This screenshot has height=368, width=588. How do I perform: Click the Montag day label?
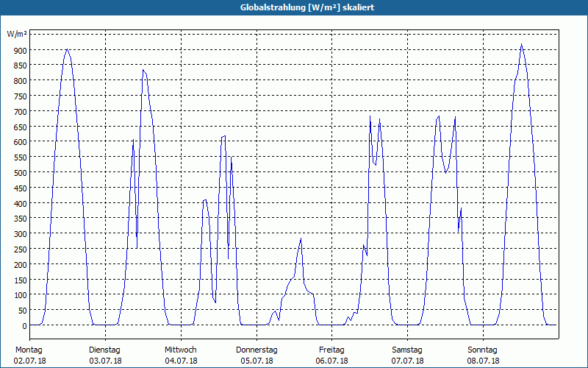click(29, 350)
